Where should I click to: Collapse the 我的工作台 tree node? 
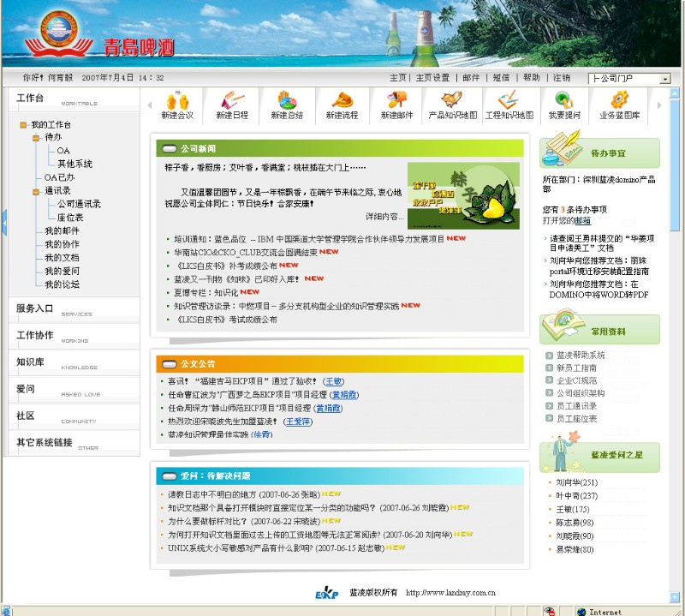[x=23, y=125]
